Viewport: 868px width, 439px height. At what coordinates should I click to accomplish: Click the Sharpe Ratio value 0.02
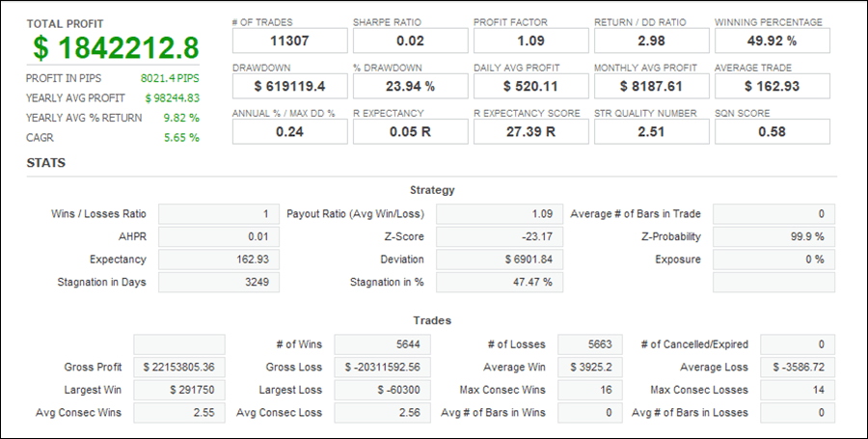coord(410,41)
